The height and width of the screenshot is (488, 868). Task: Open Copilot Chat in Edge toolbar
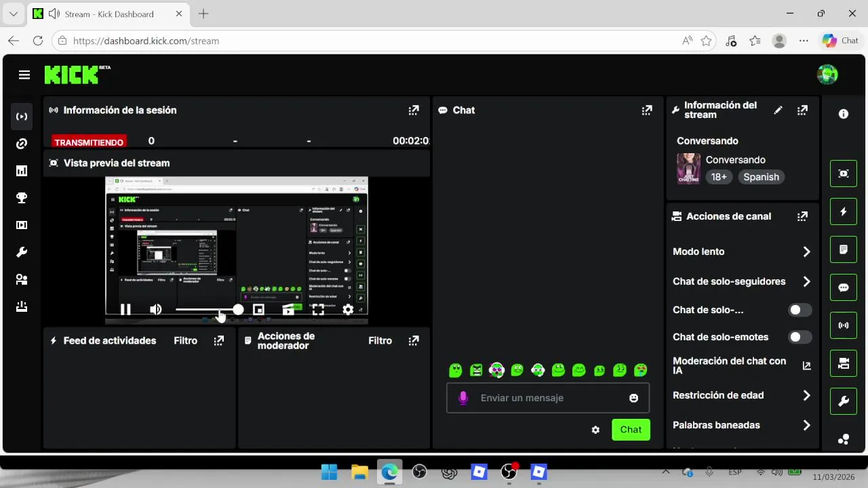pos(840,41)
